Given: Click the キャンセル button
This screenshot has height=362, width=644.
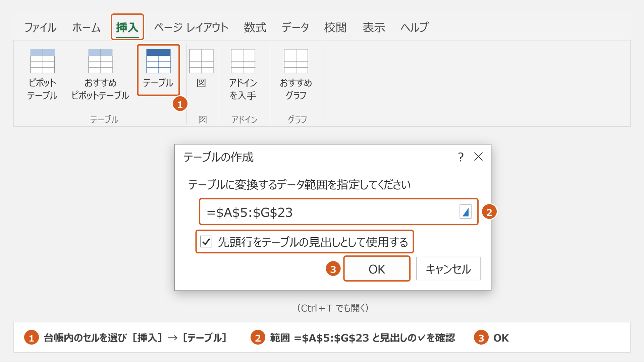Looking at the screenshot, I should point(448,269).
